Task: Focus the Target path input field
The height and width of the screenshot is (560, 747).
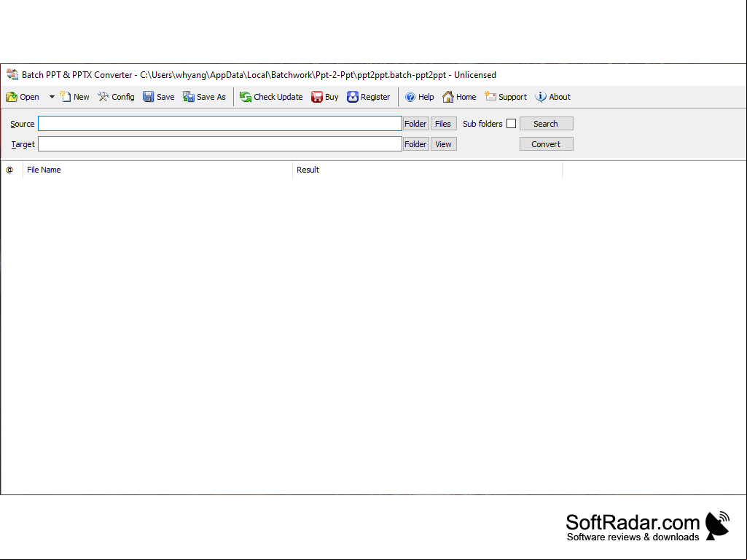Action: click(220, 144)
